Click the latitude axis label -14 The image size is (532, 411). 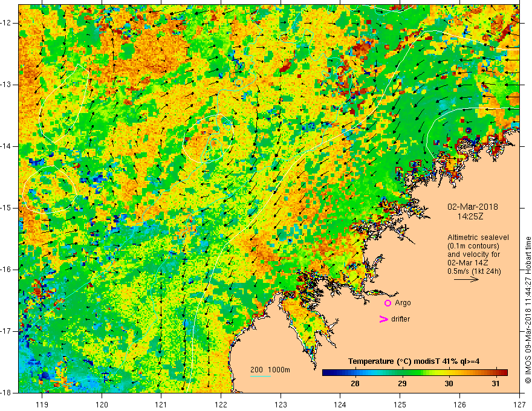pos(5,146)
